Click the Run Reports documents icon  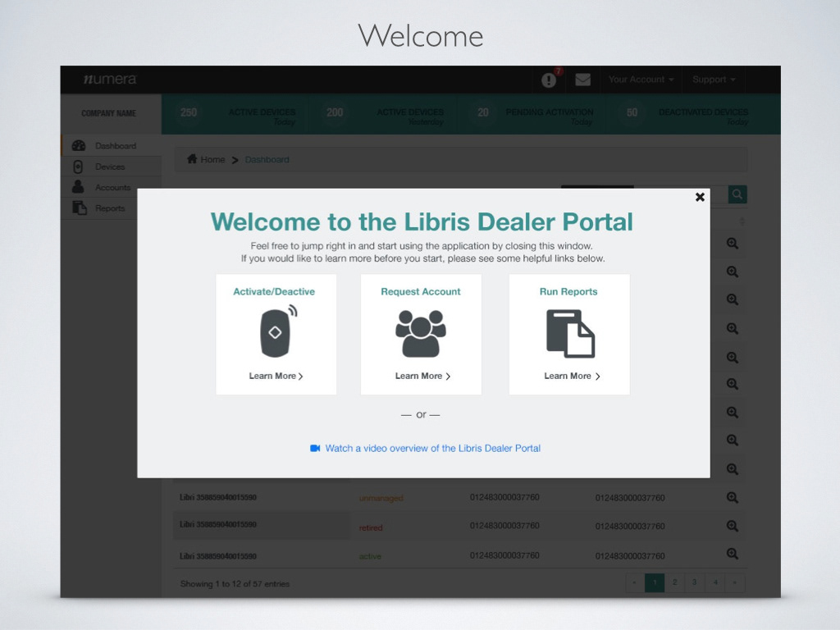570,333
